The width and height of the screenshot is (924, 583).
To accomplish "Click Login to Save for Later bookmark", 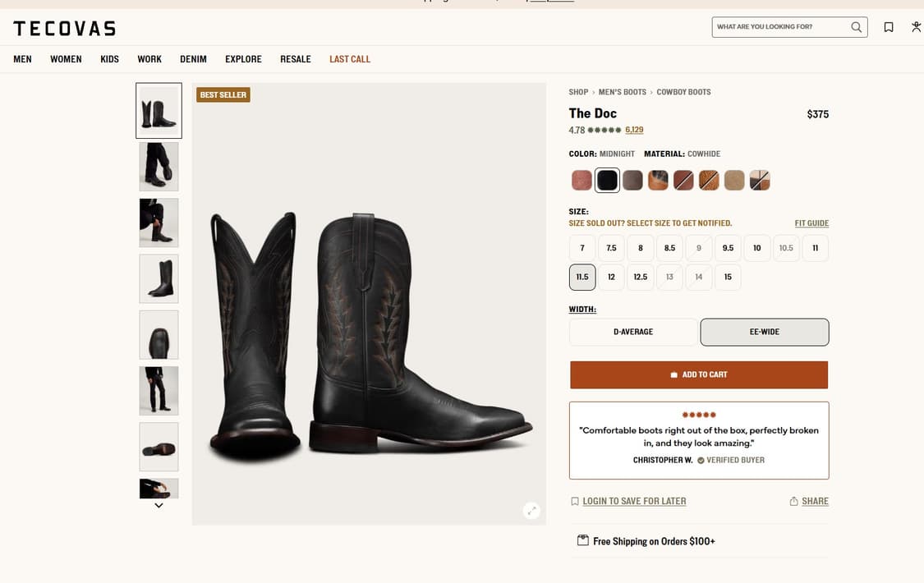I will 628,501.
